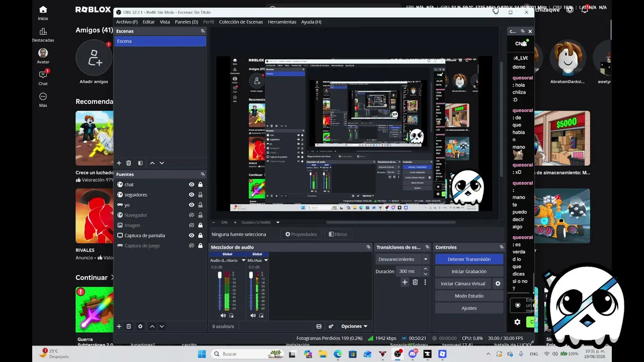Remove selected source with Fuentes trash icon
The image size is (644, 362).
click(129, 326)
